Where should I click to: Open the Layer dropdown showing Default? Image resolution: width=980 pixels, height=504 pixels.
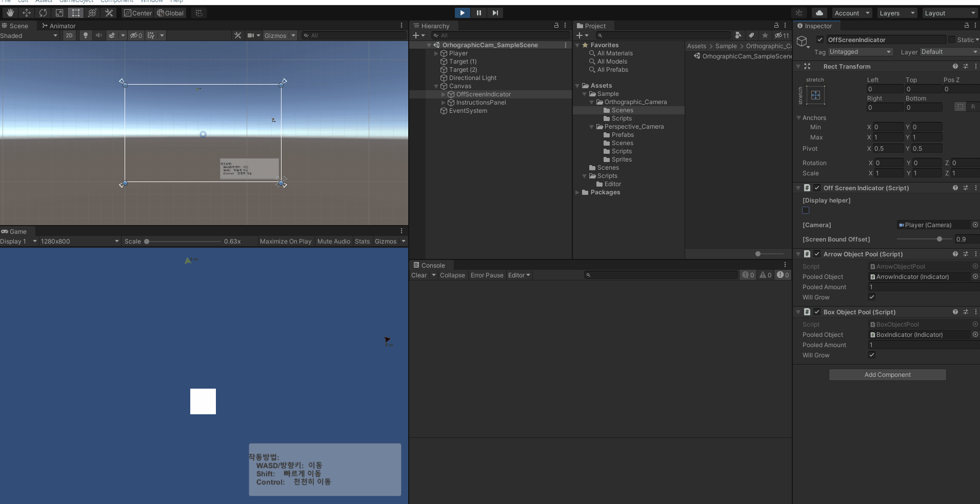(x=949, y=51)
